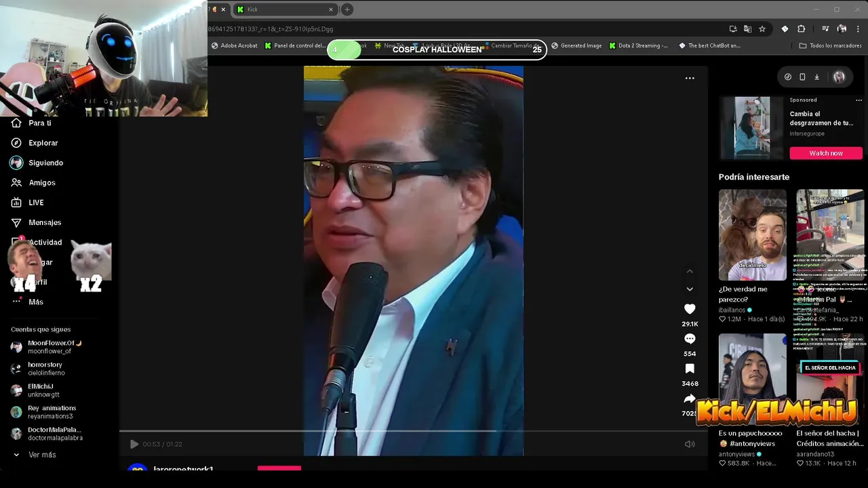
Task: Open the DoctorMalaPalabra followed account
Action: (47, 434)
